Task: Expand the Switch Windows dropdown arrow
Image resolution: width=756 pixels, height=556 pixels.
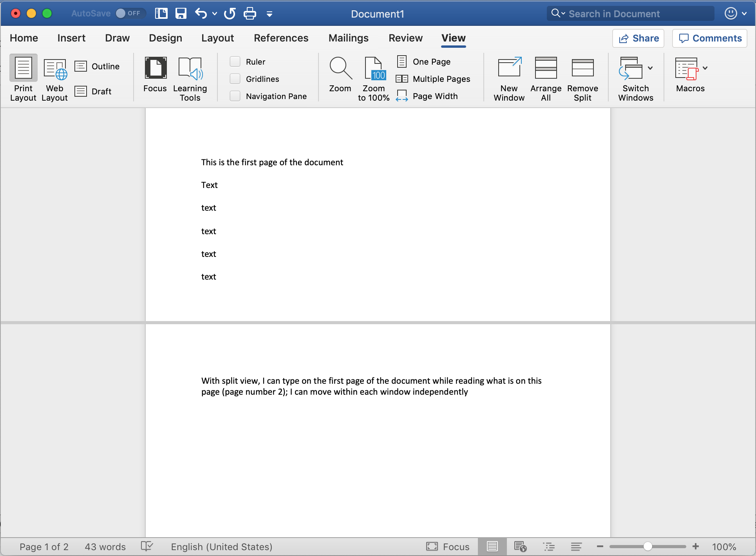Action: [650, 68]
